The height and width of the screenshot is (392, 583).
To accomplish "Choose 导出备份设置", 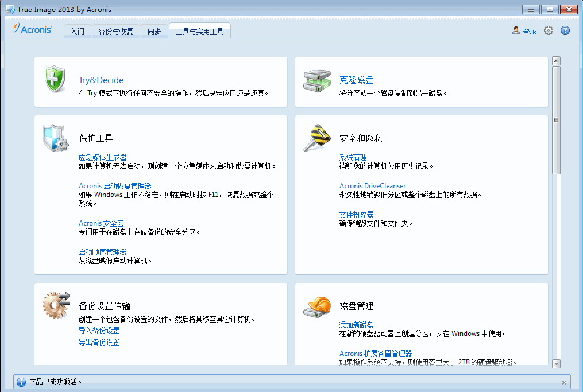I will click(99, 342).
